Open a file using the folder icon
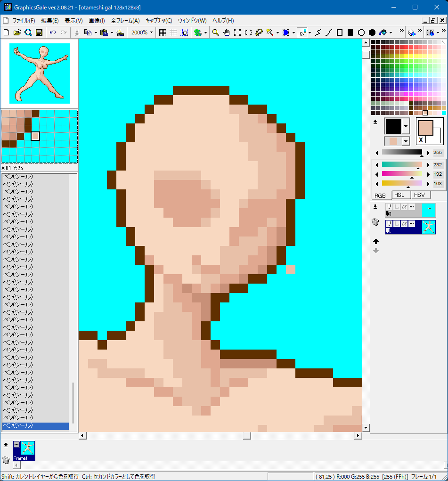Screen dimensions: 448x481 coord(17,33)
